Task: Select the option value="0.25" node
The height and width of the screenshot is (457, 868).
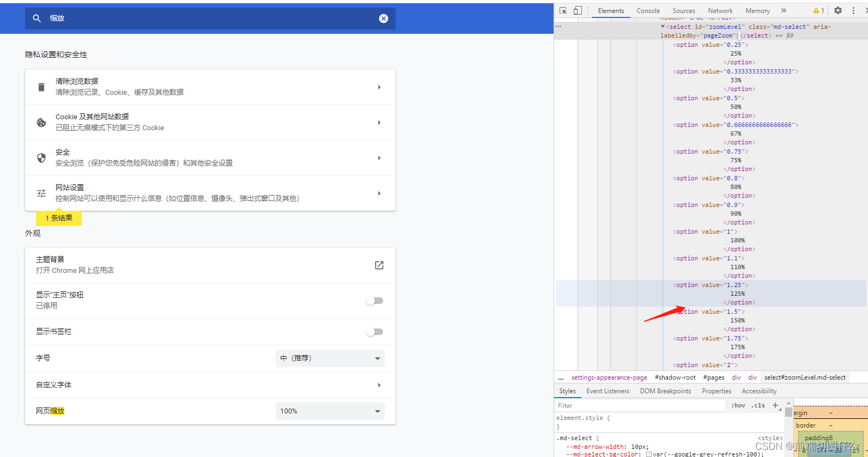Action: (x=711, y=45)
